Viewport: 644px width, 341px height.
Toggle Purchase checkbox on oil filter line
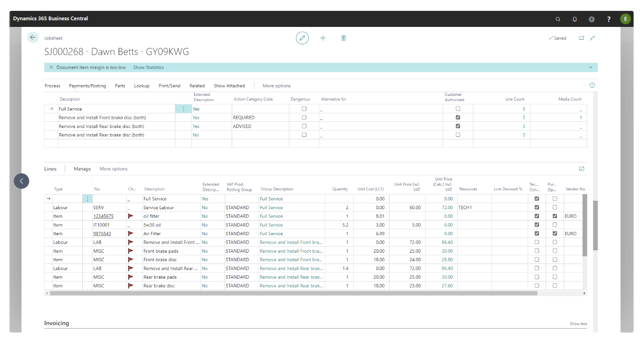pos(555,216)
